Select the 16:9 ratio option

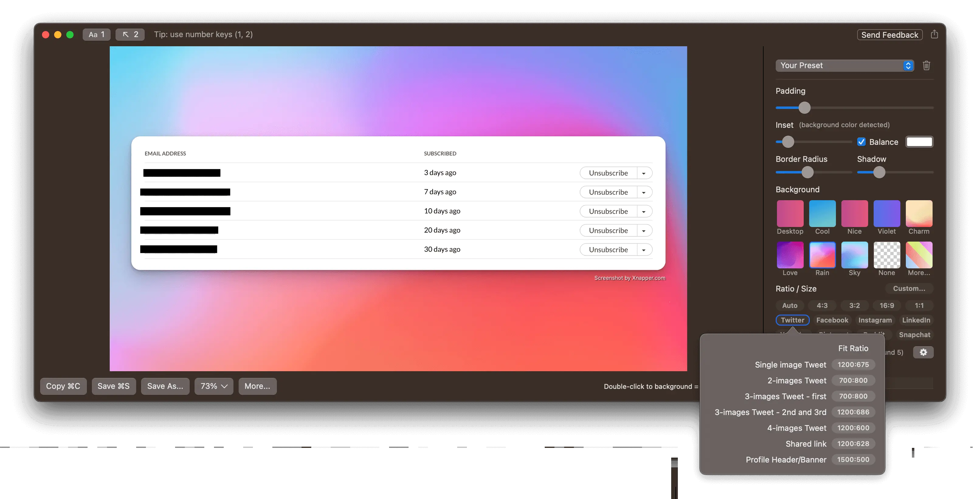tap(887, 305)
